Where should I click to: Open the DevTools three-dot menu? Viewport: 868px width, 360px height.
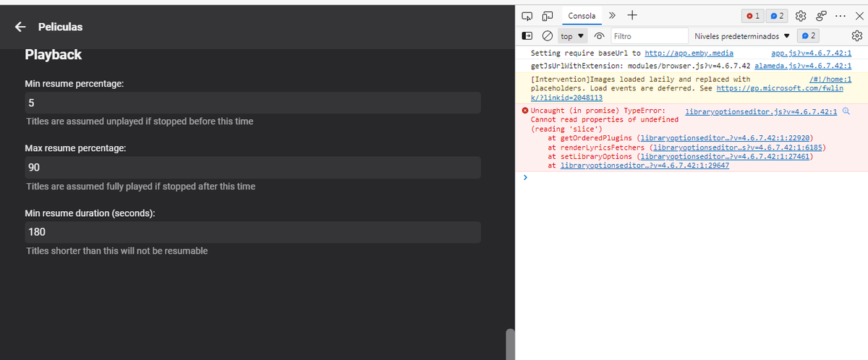(840, 16)
